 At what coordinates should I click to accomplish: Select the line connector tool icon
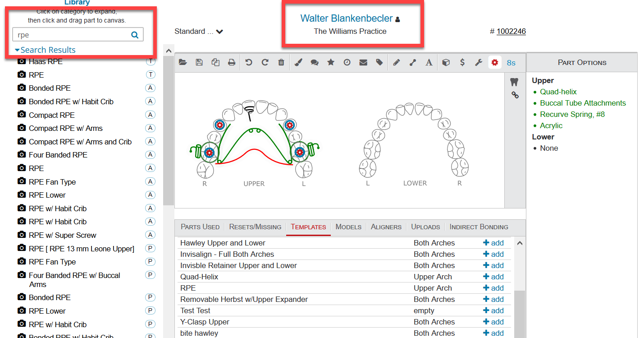tap(413, 63)
